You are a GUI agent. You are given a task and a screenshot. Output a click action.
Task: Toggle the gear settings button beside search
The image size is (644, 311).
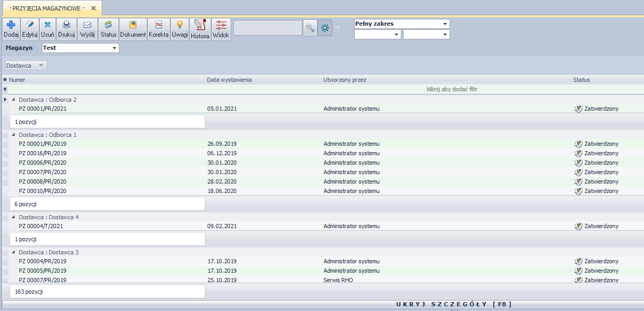pos(325,28)
